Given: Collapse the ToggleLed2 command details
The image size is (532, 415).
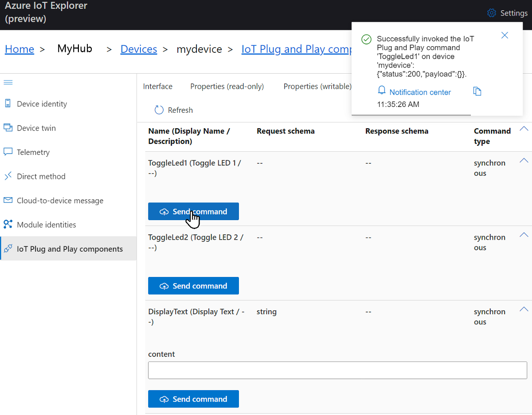Looking at the screenshot, I should coord(524,235).
